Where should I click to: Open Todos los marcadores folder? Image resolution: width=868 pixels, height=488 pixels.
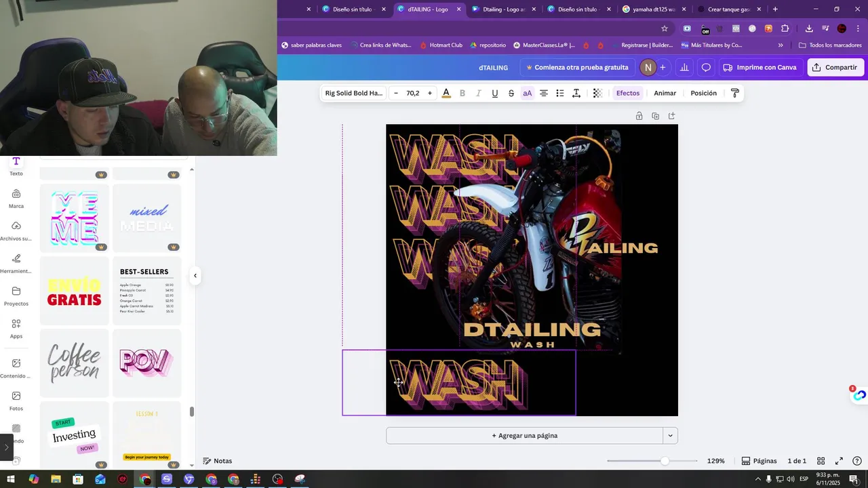pyautogui.click(x=830, y=45)
